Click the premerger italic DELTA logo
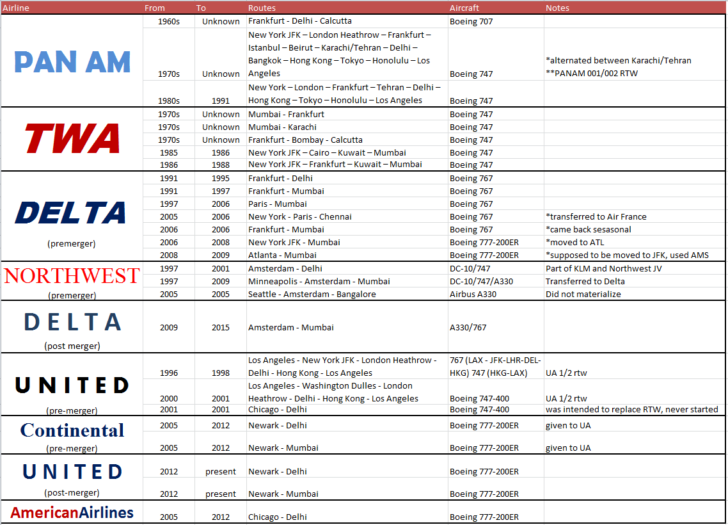728x525 pixels. point(71,213)
